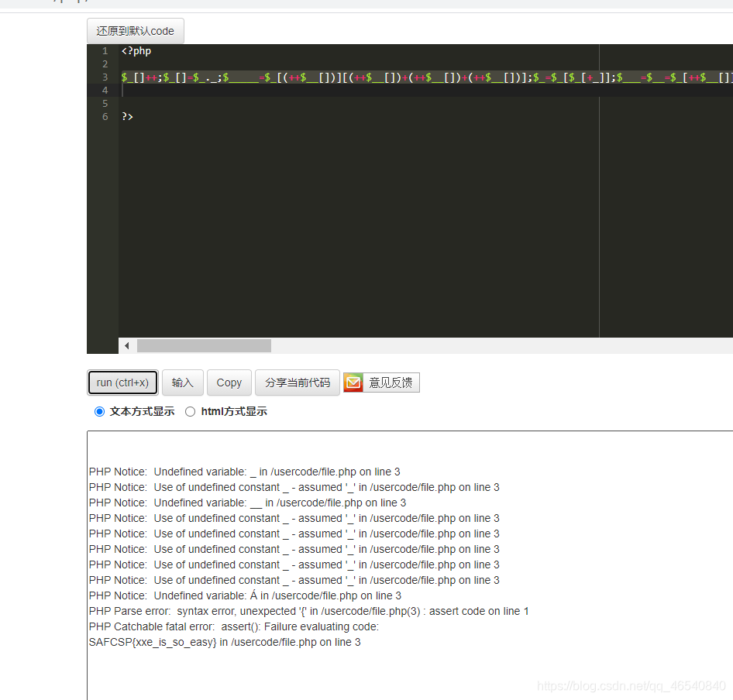Click line number 1 in the gutter

pos(105,51)
